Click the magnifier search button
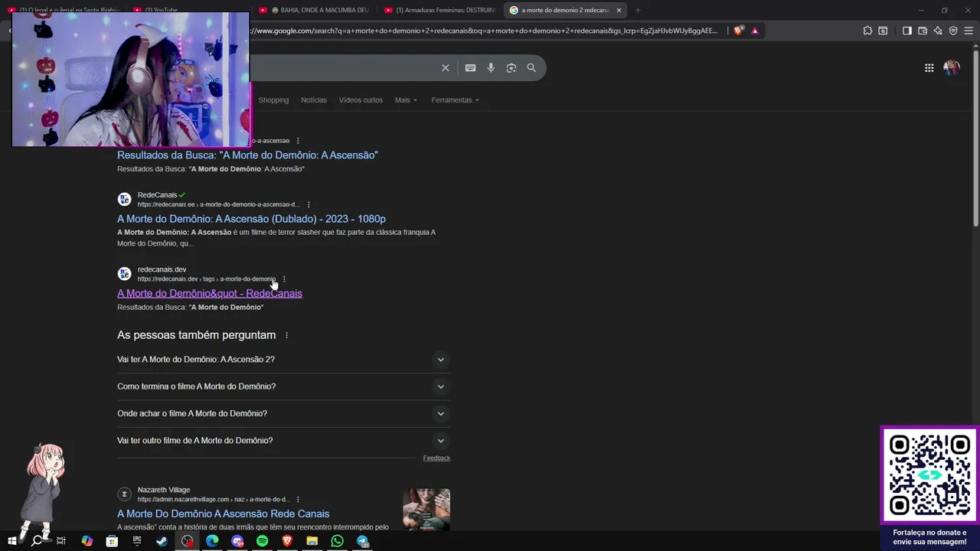The height and width of the screenshot is (551, 980). [x=531, y=68]
